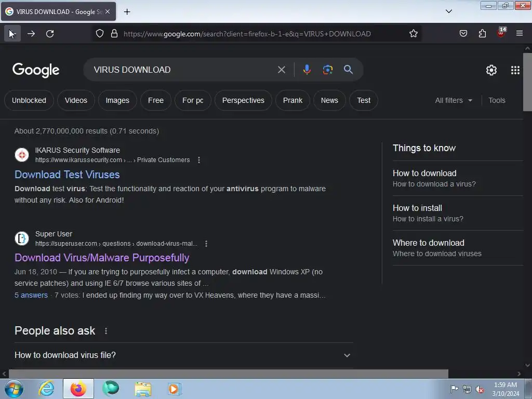Switch to News results
This screenshot has width=532, height=399.
point(329,100)
